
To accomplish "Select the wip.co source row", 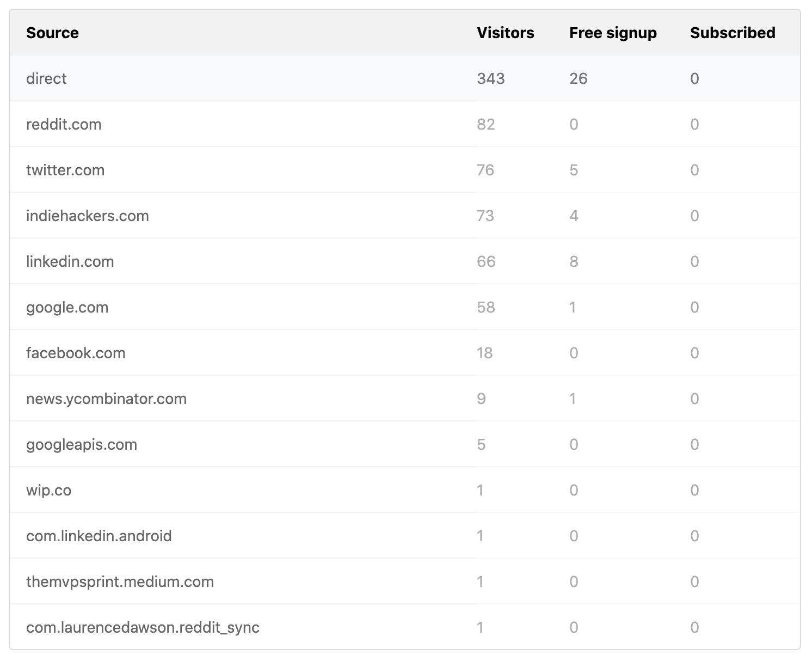I will [405, 490].
